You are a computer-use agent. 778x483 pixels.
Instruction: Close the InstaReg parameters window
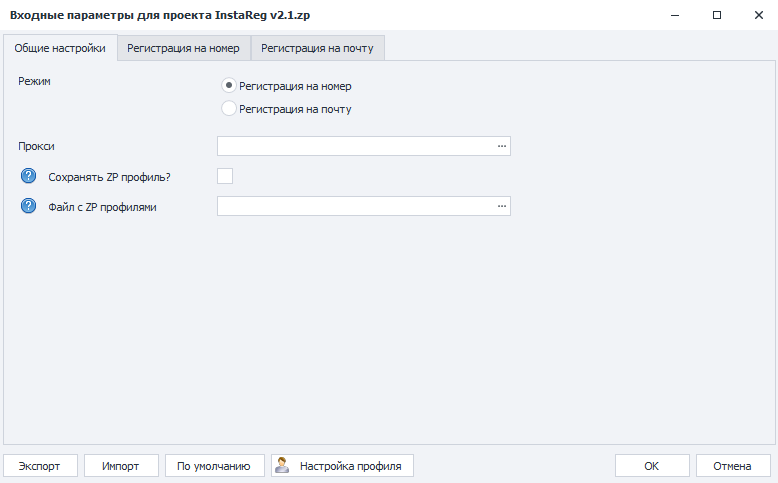(x=759, y=15)
